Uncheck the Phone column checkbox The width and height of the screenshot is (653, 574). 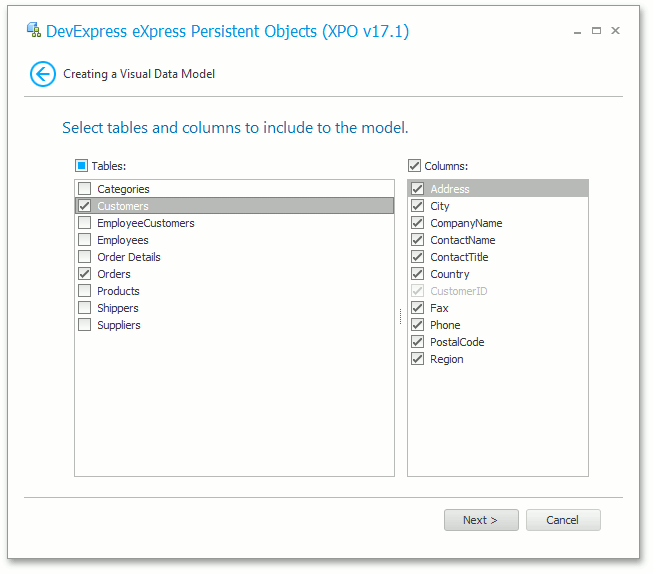(x=418, y=325)
